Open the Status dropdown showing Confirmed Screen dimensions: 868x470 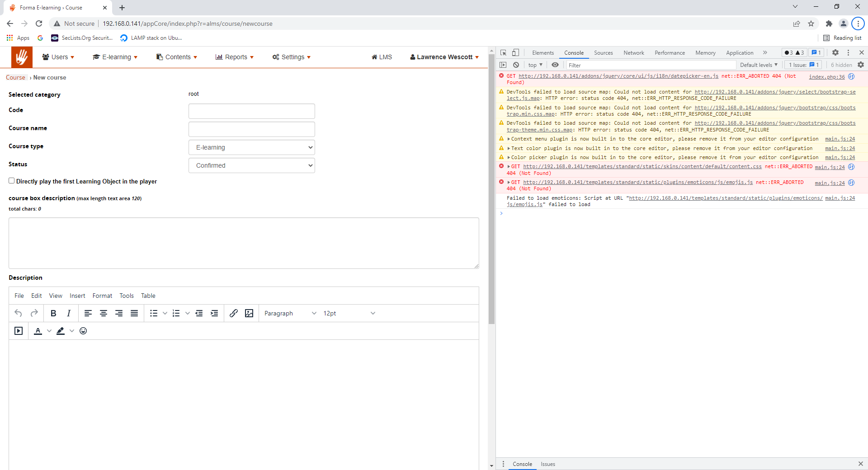252,165
